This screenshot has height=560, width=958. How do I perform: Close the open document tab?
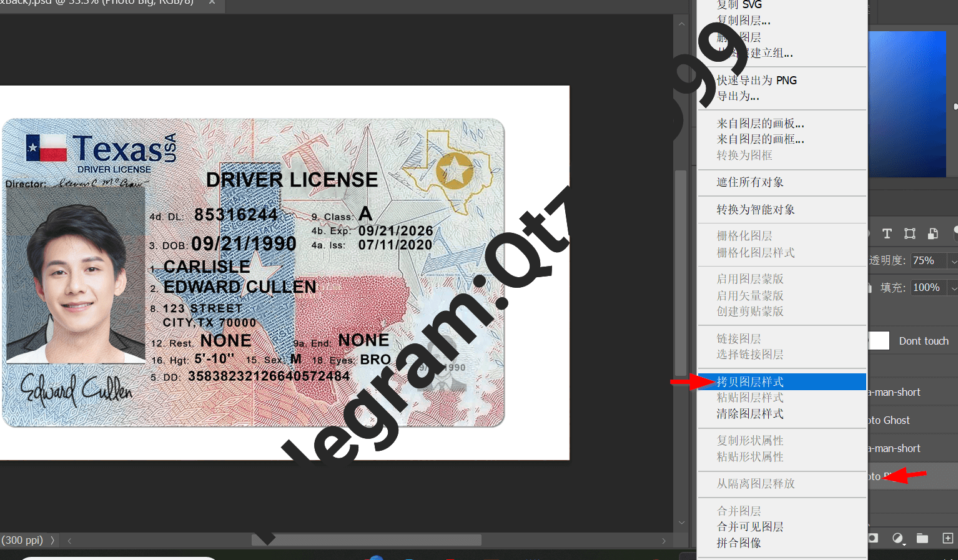[212, 2]
